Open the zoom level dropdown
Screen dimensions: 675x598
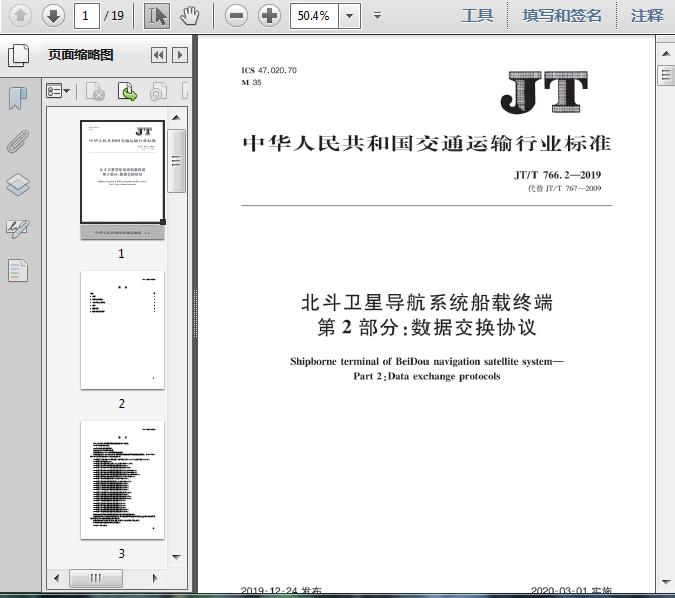pyautogui.click(x=350, y=16)
